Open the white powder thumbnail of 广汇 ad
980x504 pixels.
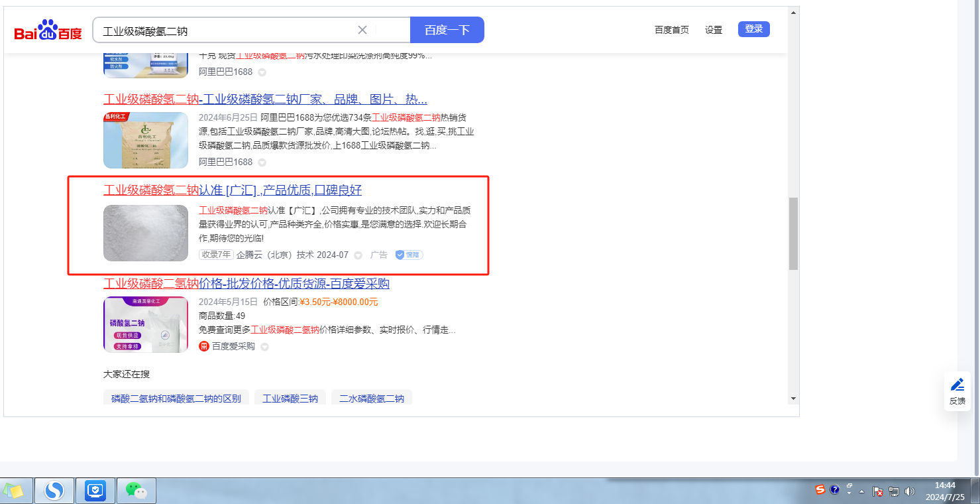click(146, 233)
